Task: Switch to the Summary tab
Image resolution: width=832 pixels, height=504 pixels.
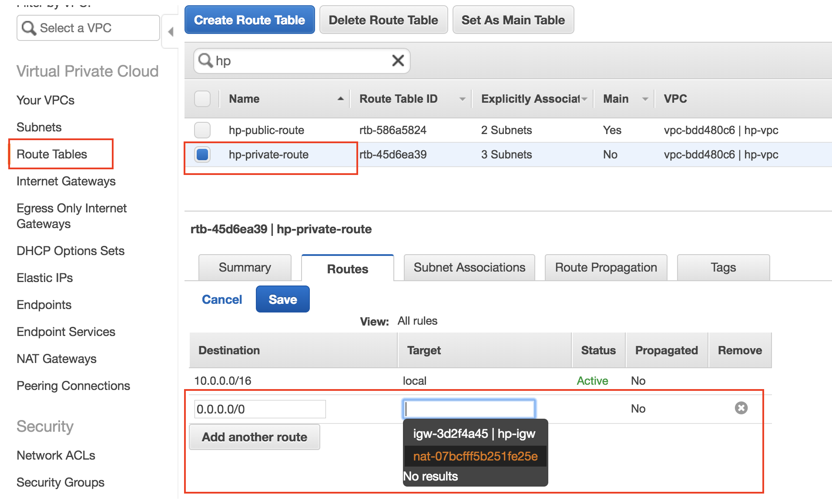Action: pos(245,267)
